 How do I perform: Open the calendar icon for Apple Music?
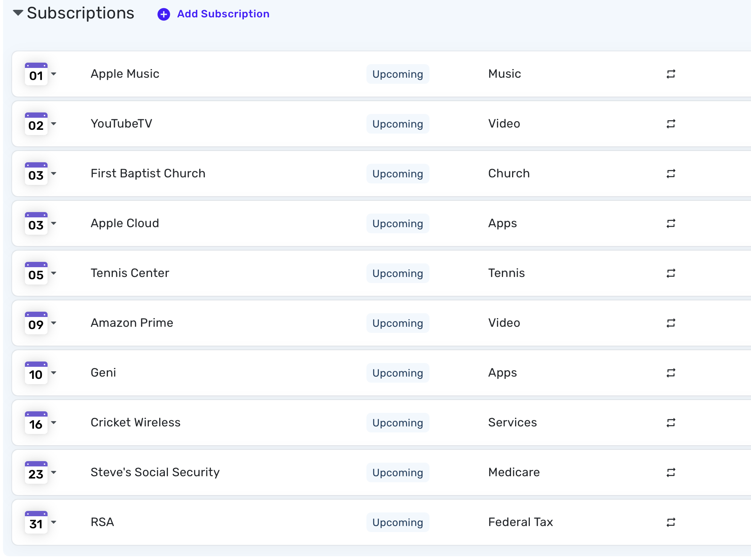pos(36,74)
